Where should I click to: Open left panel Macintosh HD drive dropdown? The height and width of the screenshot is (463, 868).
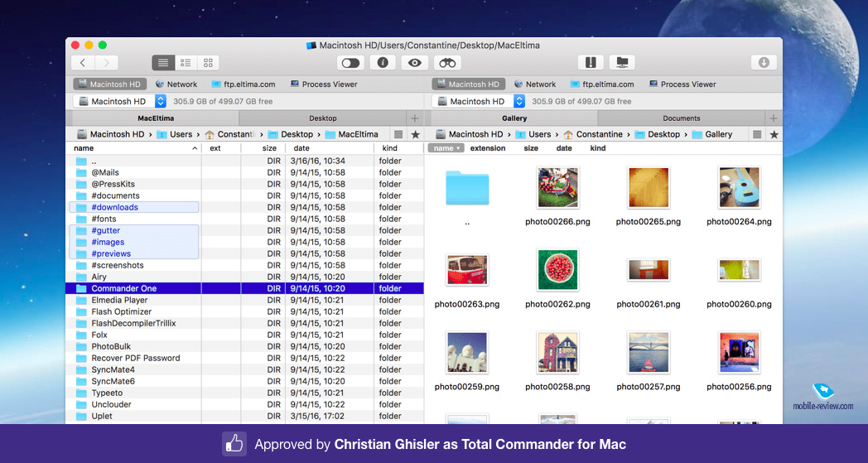(x=119, y=101)
